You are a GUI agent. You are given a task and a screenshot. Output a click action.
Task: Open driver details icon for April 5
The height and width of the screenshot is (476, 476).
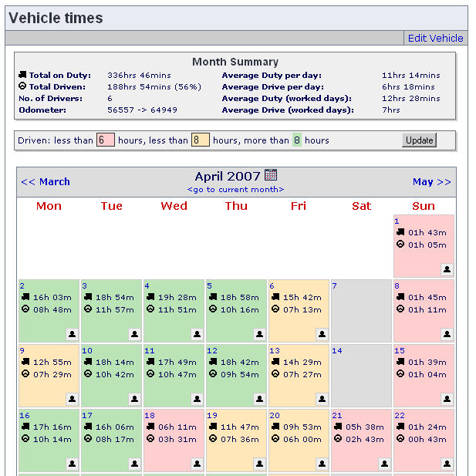(259, 334)
